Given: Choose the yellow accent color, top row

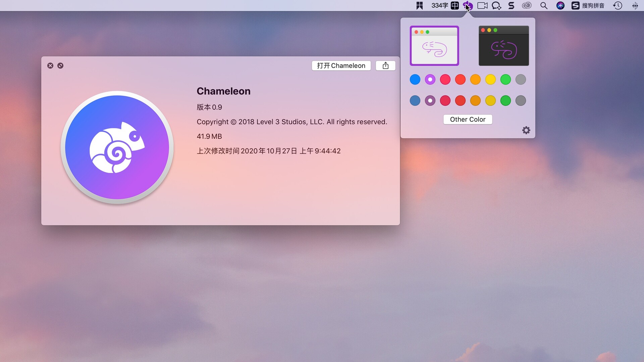Looking at the screenshot, I should pyautogui.click(x=490, y=80).
